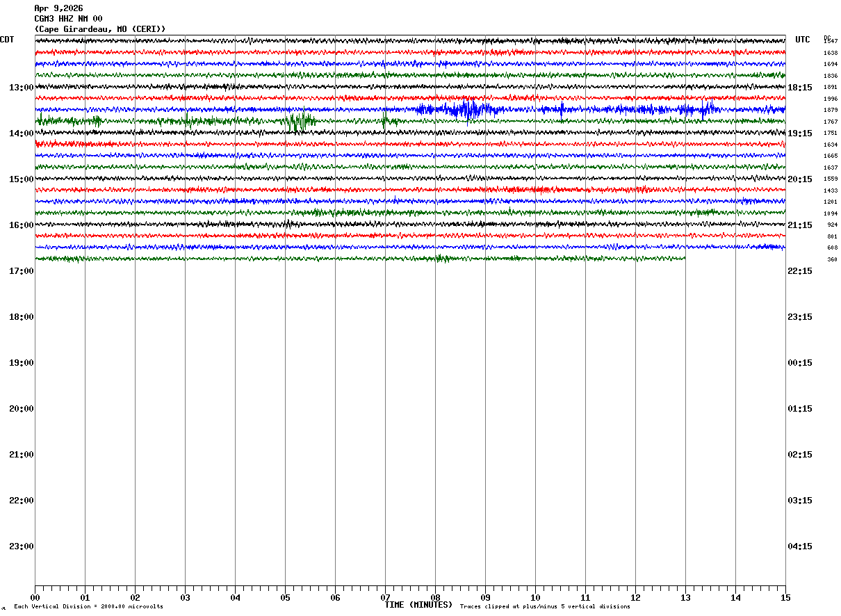Click the DC offset value 1634

tap(831, 145)
